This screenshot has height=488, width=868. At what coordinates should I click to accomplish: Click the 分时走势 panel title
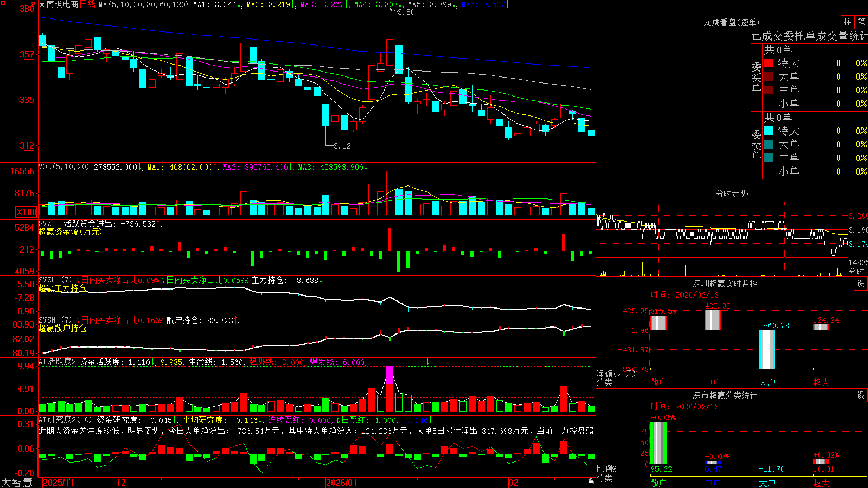731,194
